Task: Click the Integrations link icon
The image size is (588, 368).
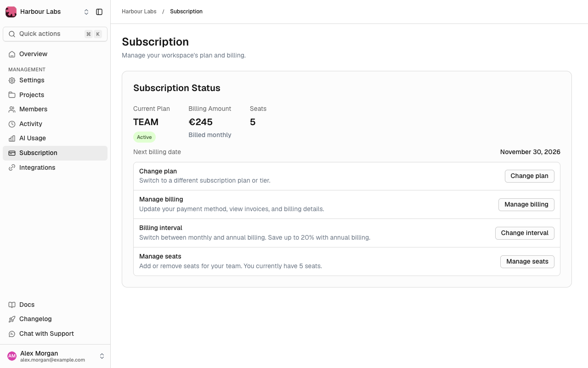Action: click(12, 168)
